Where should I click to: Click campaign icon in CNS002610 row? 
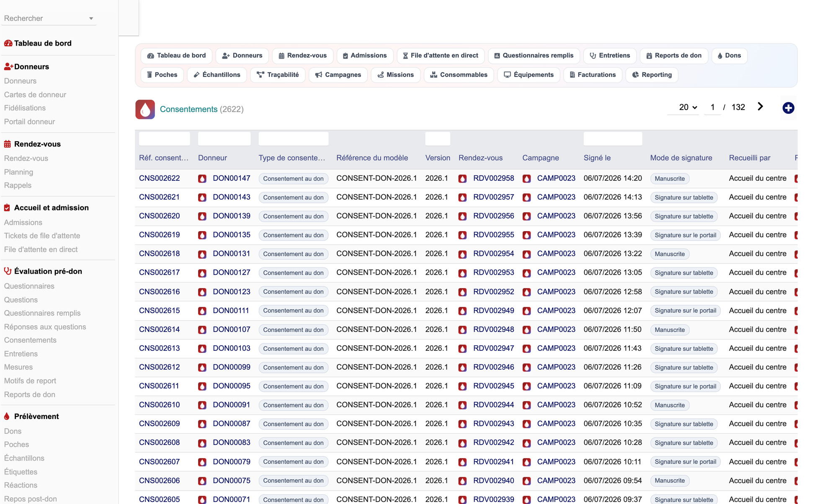point(527,405)
